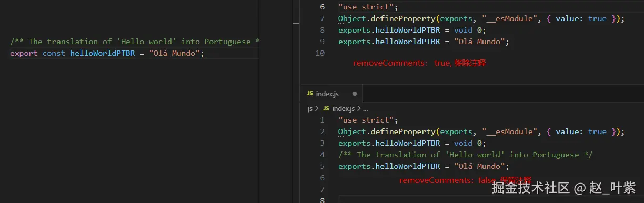Click line number 10 in the upper-right editor
644x203 pixels.
tap(320, 53)
